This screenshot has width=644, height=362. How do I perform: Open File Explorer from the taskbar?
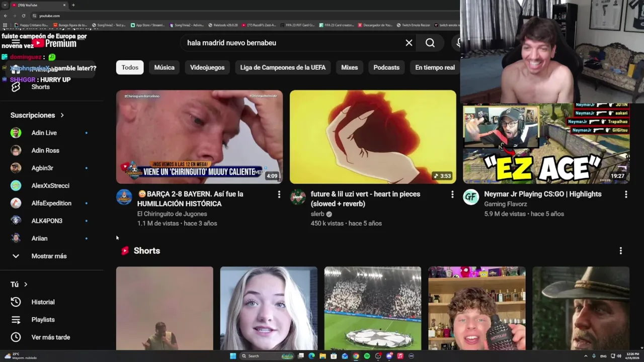[x=323, y=356]
